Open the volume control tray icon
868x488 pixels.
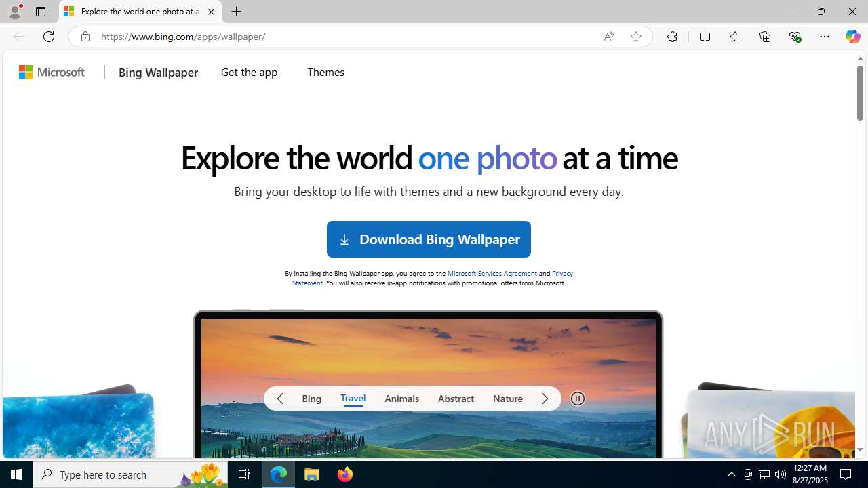click(x=781, y=474)
